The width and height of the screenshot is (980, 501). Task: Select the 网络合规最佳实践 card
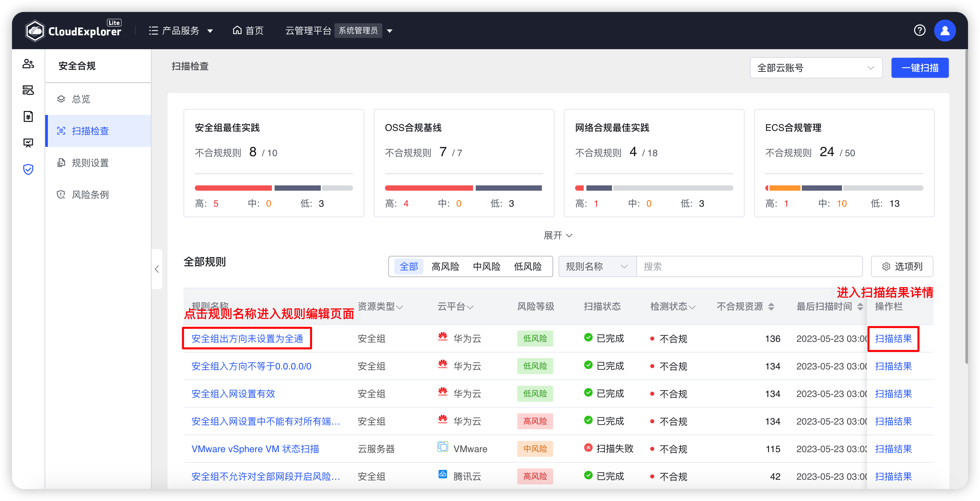(654, 163)
